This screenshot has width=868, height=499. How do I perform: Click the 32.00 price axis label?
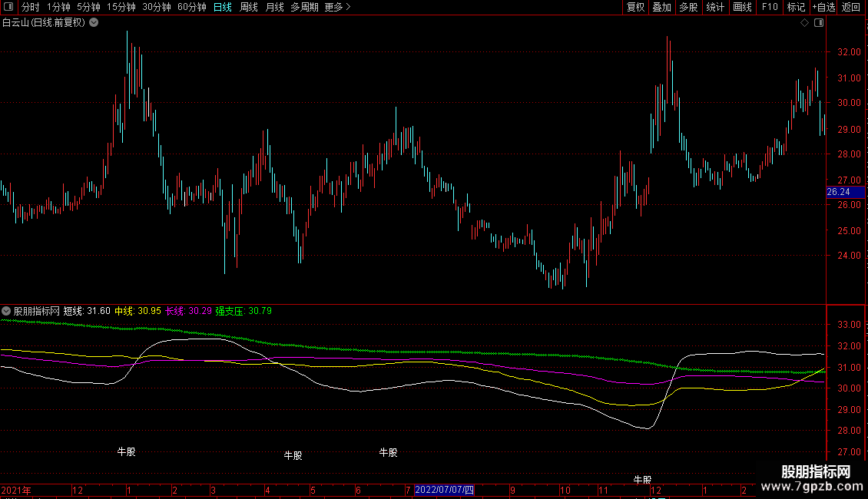click(849, 52)
